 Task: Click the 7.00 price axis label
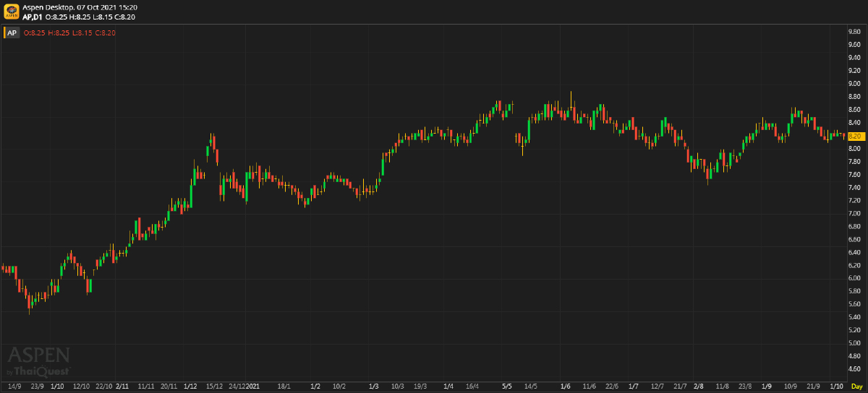click(854, 214)
